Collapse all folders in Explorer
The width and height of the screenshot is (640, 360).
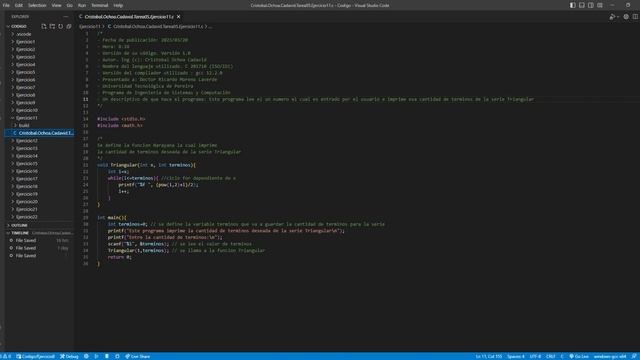pos(69,26)
